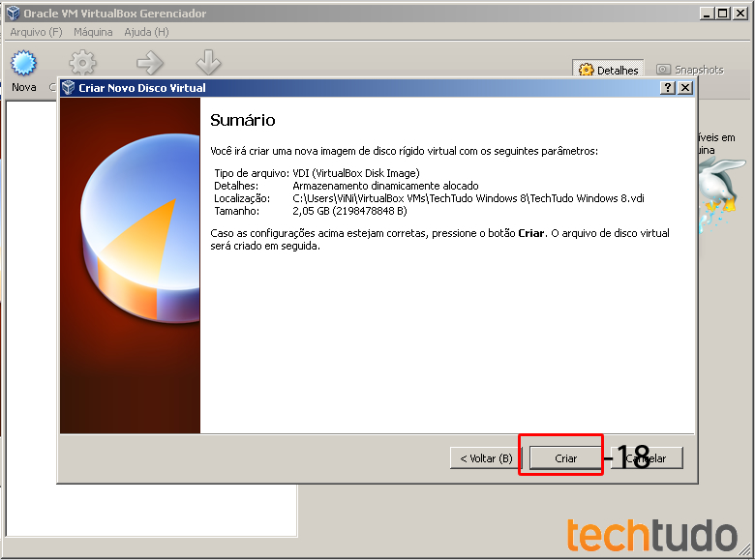755x560 pixels.
Task: Click the VDI (VirtualBox Disk Image) file type value
Action: pyautogui.click(x=356, y=173)
